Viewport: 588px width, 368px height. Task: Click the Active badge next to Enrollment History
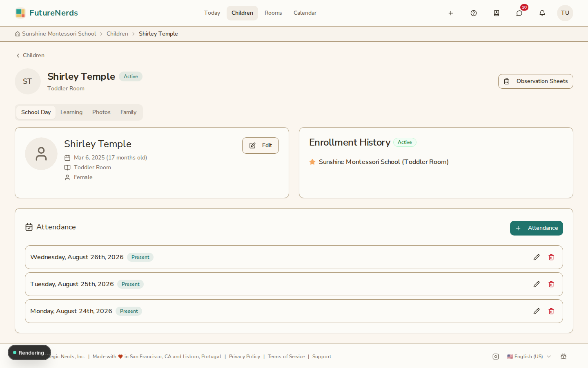(405, 142)
